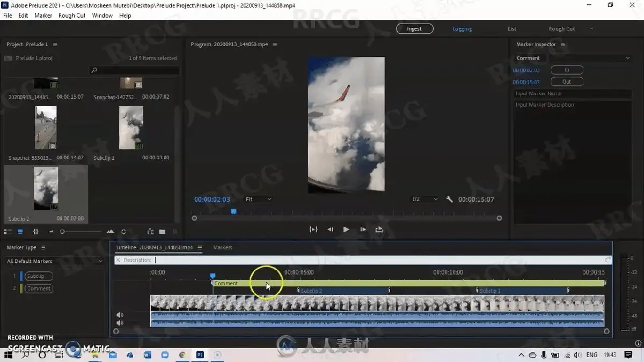
Task: Play the video in Program monitor
Action: point(346,230)
